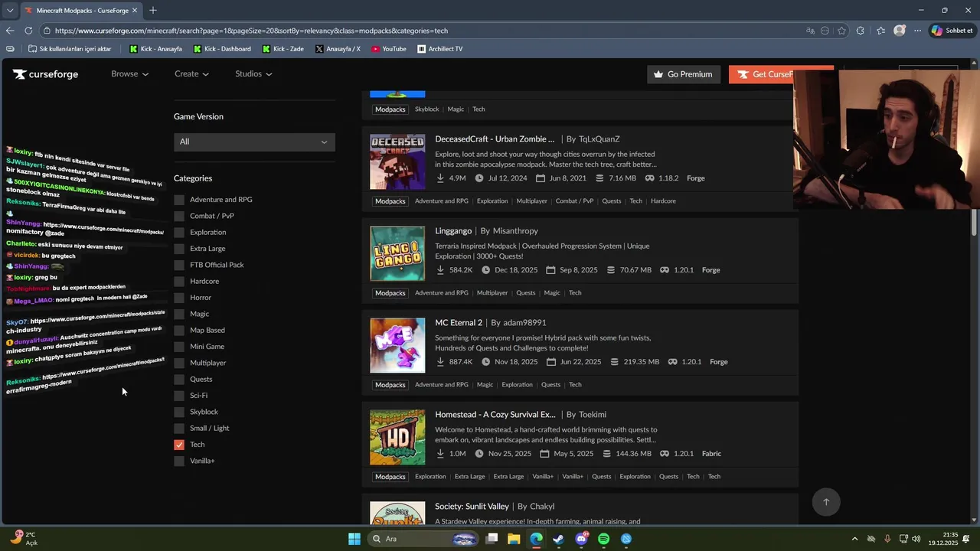Viewport: 980px width, 551px height.
Task: Tick the Extra Large category checkbox
Action: tap(179, 249)
